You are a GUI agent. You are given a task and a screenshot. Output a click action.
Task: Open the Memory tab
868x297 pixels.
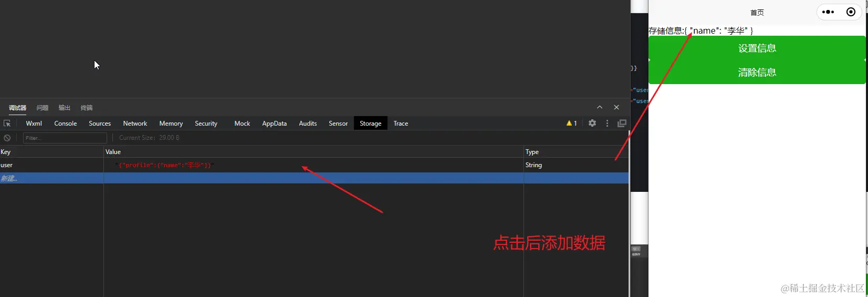(171, 124)
